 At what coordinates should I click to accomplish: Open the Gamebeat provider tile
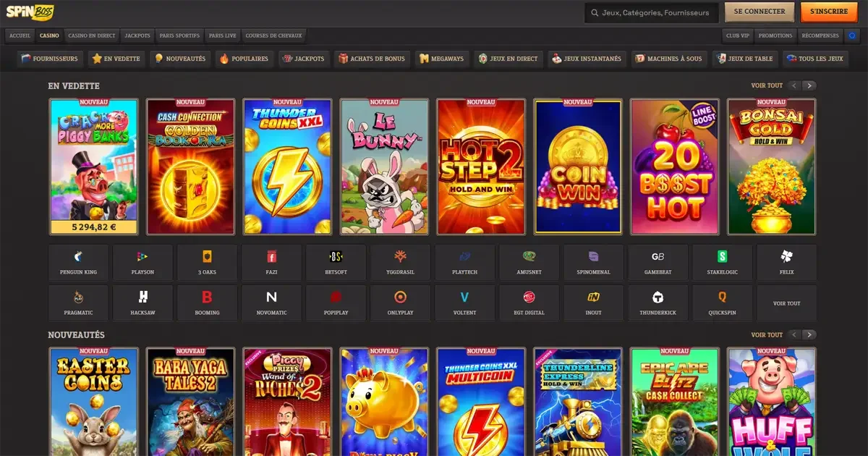click(658, 263)
